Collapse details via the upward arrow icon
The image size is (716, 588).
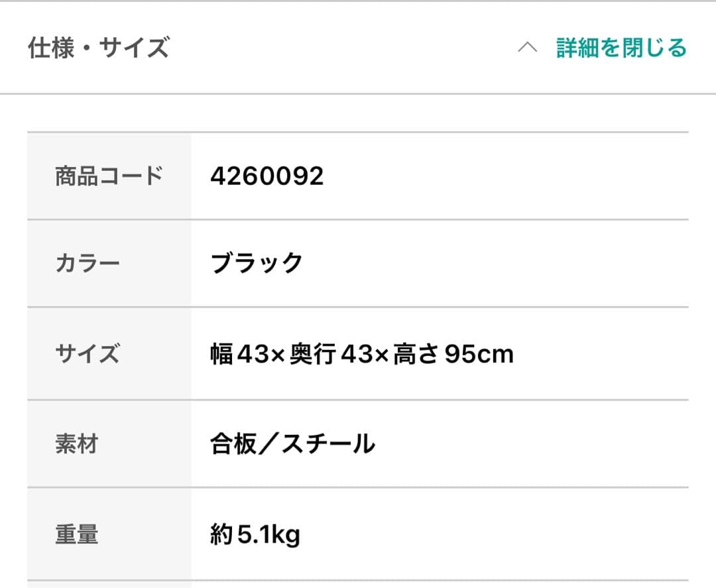click(528, 47)
